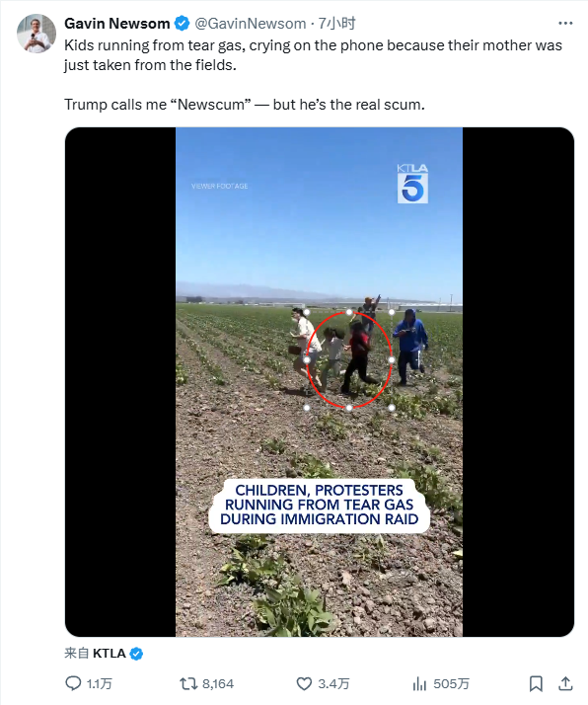
Task: Open Gavin Newsom's profile avatar
Action: click(37, 34)
